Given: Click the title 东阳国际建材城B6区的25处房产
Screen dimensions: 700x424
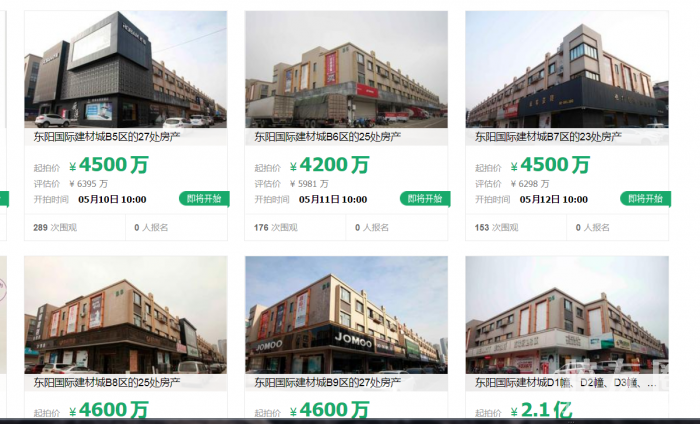Looking at the screenshot, I should (x=327, y=137).
